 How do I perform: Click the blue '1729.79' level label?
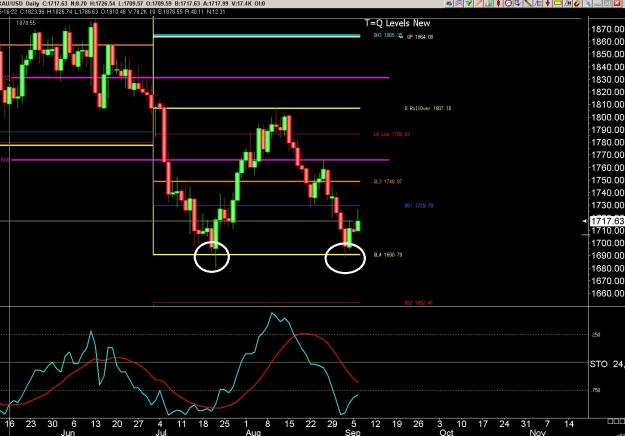[419, 206]
